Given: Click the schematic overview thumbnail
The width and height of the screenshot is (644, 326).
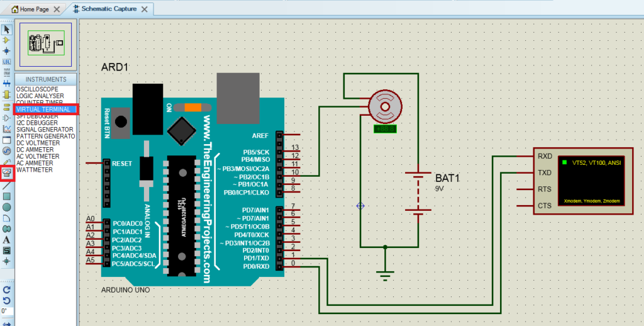Looking at the screenshot, I should [47, 44].
